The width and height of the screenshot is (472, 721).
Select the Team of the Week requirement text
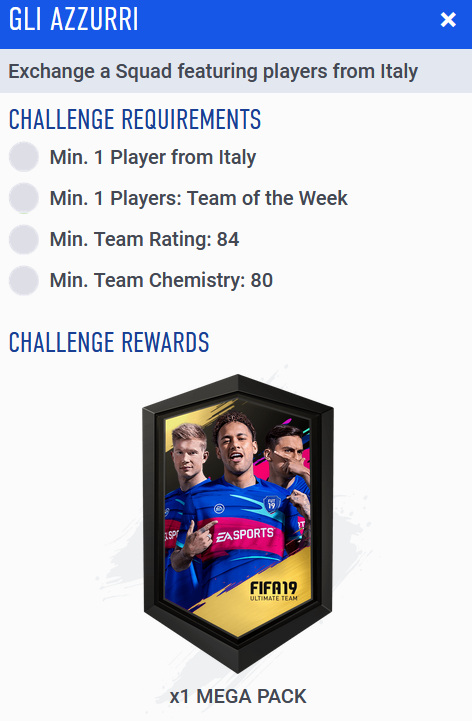[199, 199]
